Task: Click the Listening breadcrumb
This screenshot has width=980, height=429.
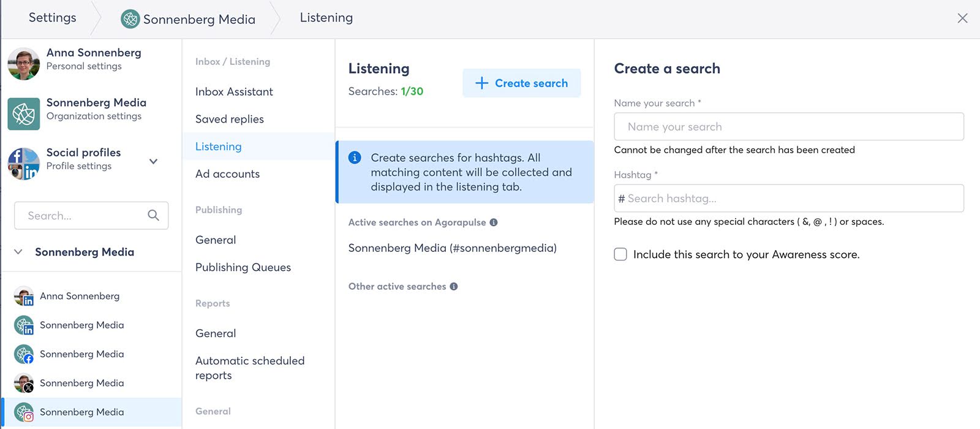Action: 326,18
